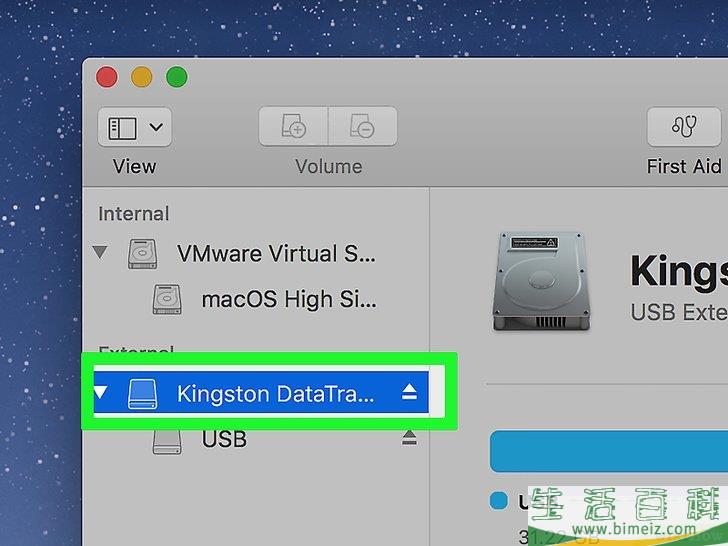Close the Disk Utility window

(107, 77)
